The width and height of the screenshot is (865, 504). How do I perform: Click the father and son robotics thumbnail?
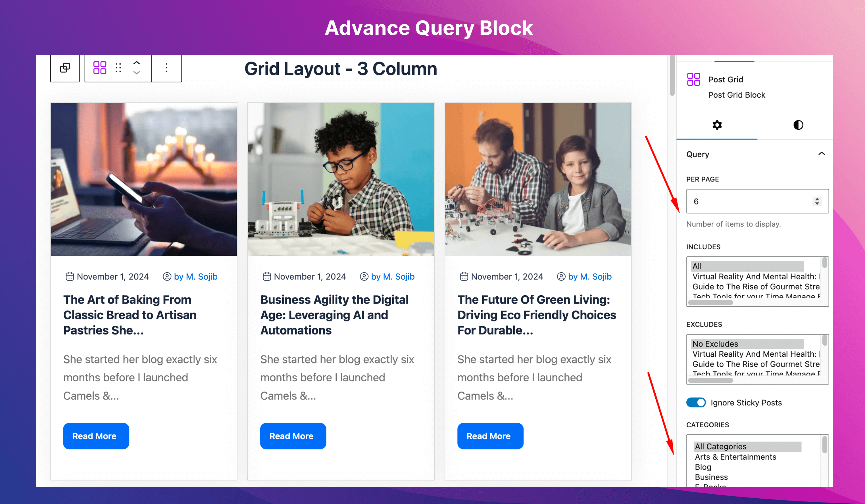[538, 179]
